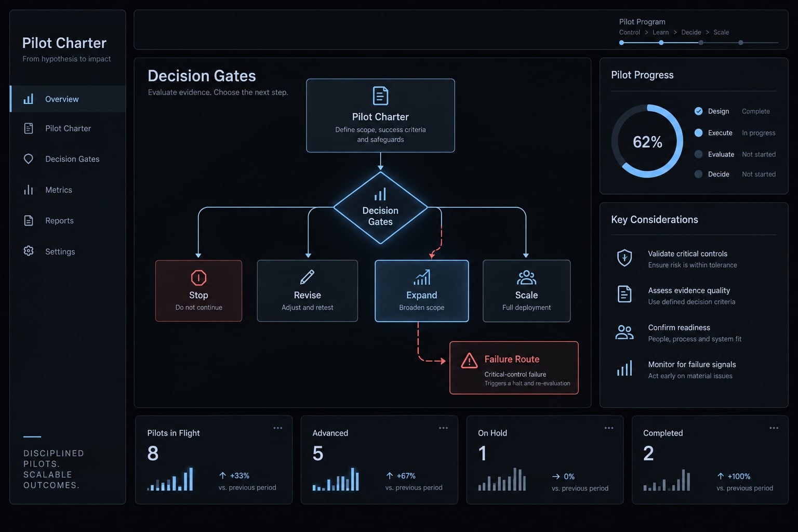Go to Pilot Charter in the sidebar
Image resolution: width=798 pixels, height=532 pixels.
pyautogui.click(x=68, y=128)
